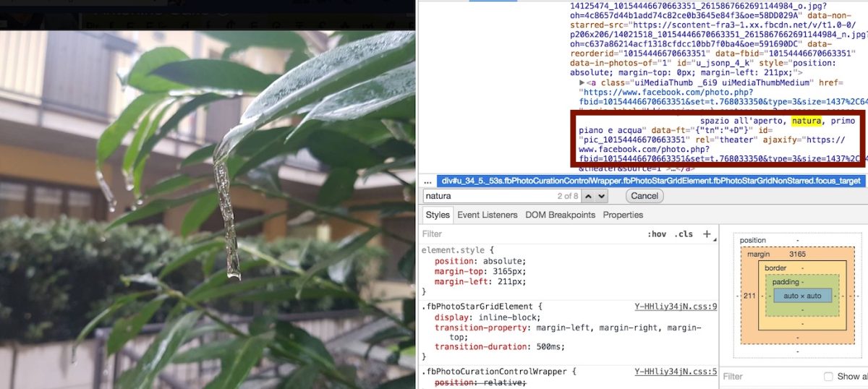Click the natura search input field

485,196
